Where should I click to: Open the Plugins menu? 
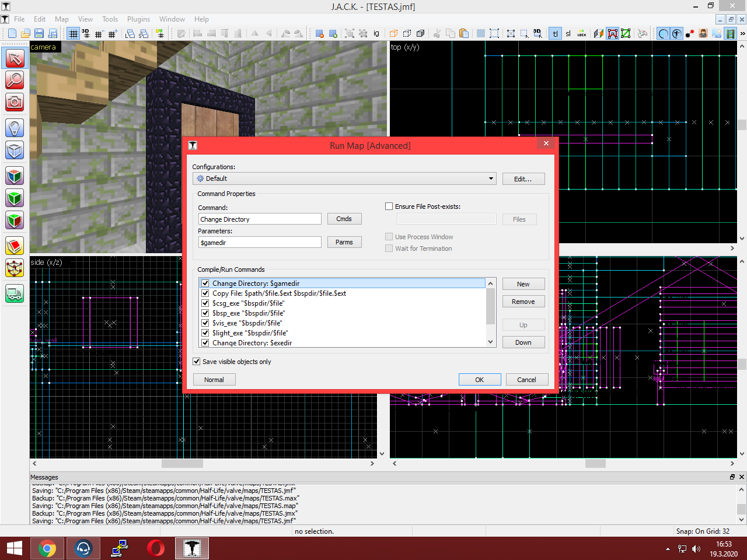[x=139, y=19]
